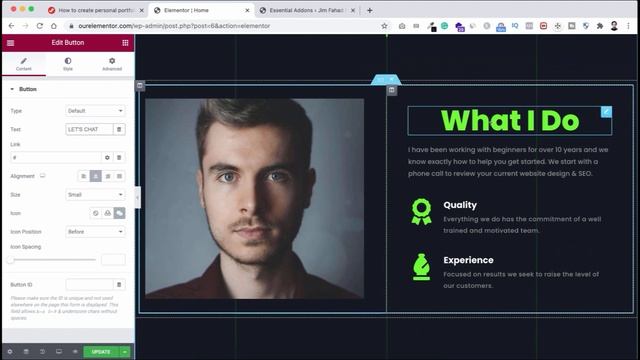The width and height of the screenshot is (640, 360).
Task: Click the Icon Spacing slider handle
Action: (11, 260)
